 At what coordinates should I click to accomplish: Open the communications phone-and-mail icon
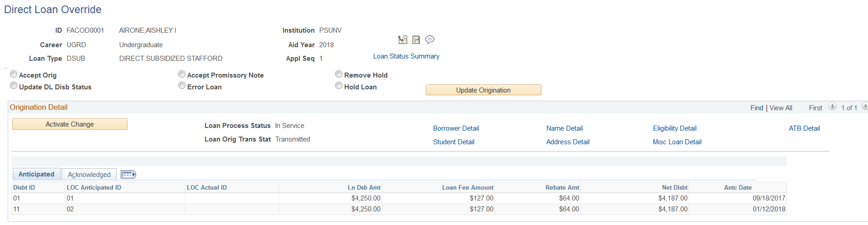point(402,40)
